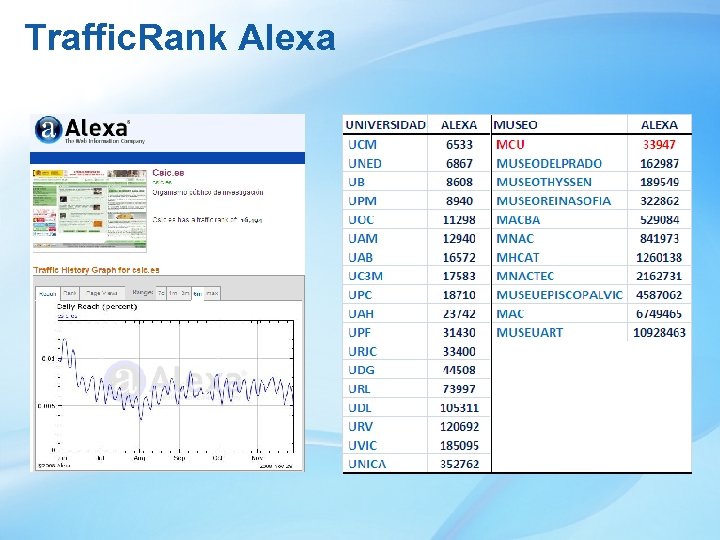Select the Reach graph tab
Screen dimensions: 720x540
[x=48, y=294]
